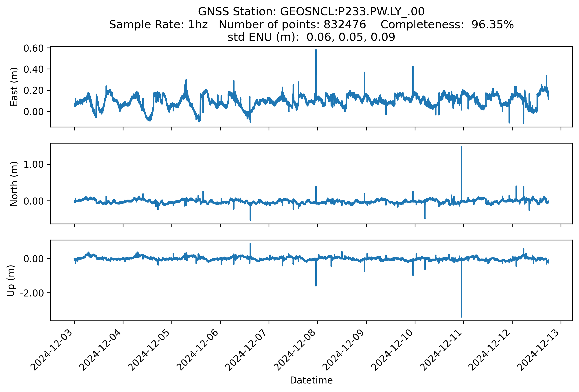579x392 pixels.
Task: Click the largest upward spike in North plot
Action: 461,148
